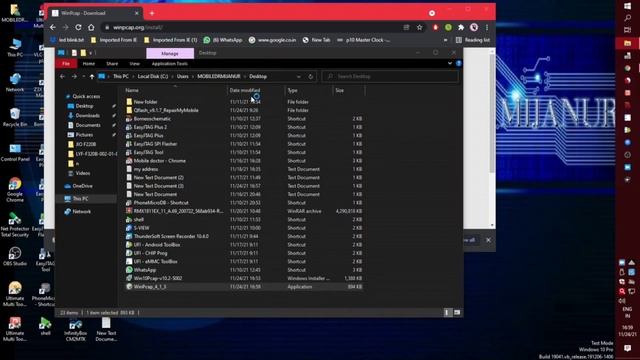
Task: Select the shell shortcut in file list
Action: tap(244, 220)
